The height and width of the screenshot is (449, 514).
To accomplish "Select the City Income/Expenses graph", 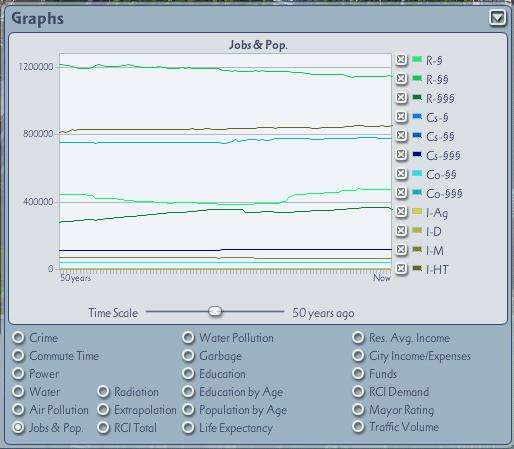I will coord(358,355).
